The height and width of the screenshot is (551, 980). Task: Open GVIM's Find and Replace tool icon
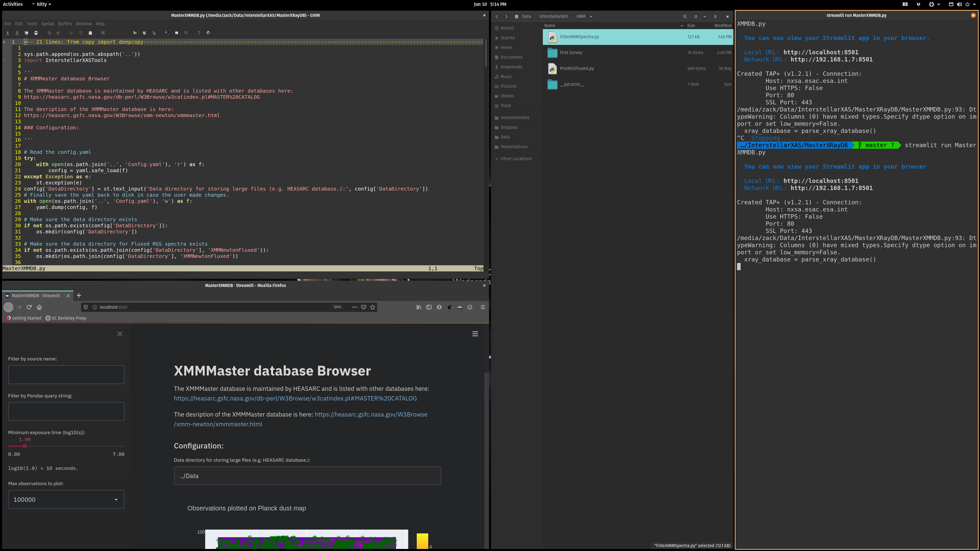[103, 33]
